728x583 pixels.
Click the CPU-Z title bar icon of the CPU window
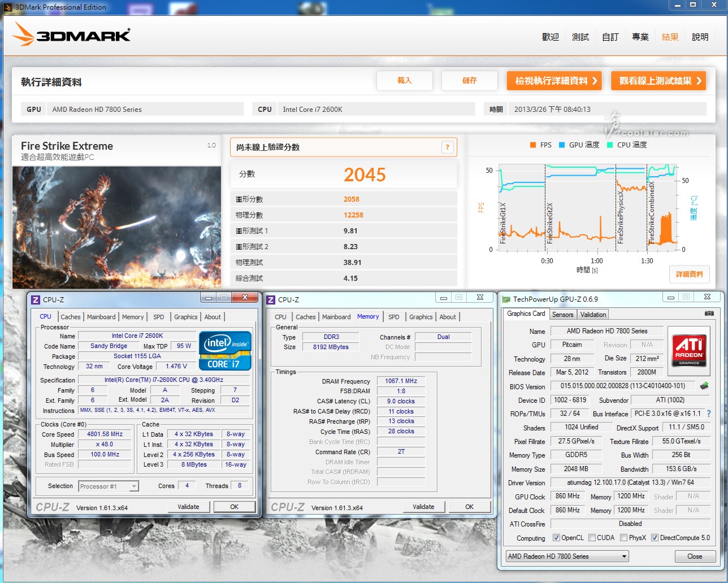click(x=35, y=299)
